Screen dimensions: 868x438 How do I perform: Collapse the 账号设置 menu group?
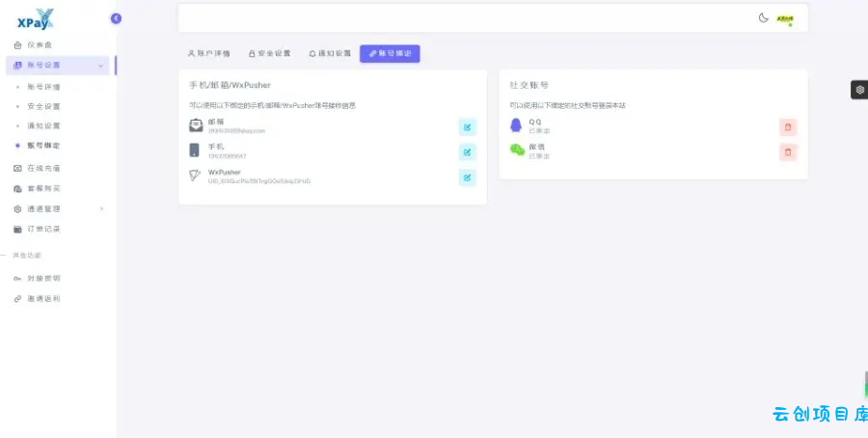100,66
